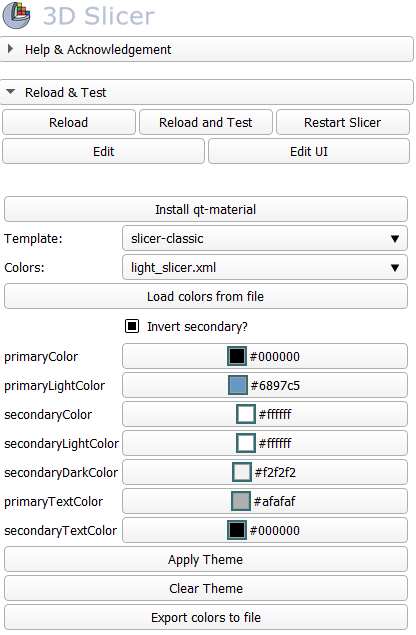
Task: Collapse the Reload & Test section
Action: [x=207, y=92]
